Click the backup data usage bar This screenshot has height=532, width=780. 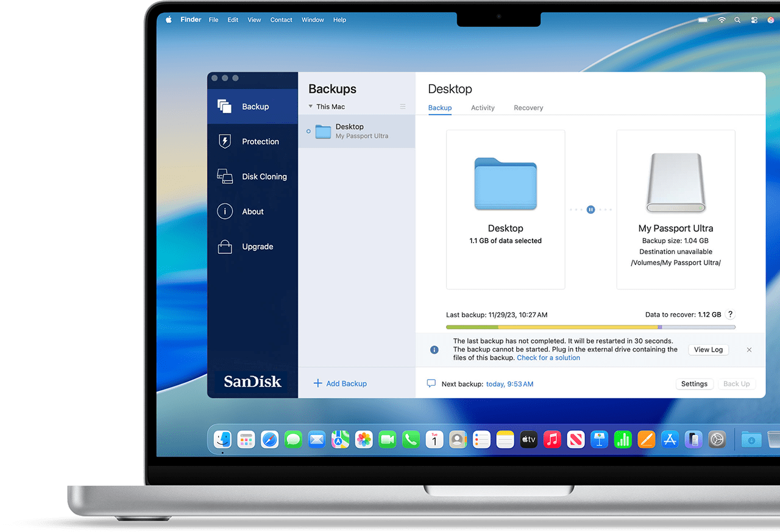pos(590,327)
